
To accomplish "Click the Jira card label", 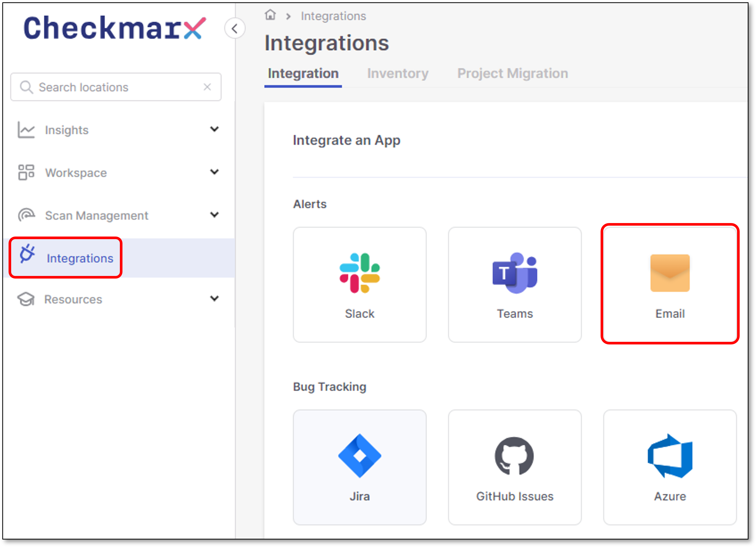I will coord(360,496).
